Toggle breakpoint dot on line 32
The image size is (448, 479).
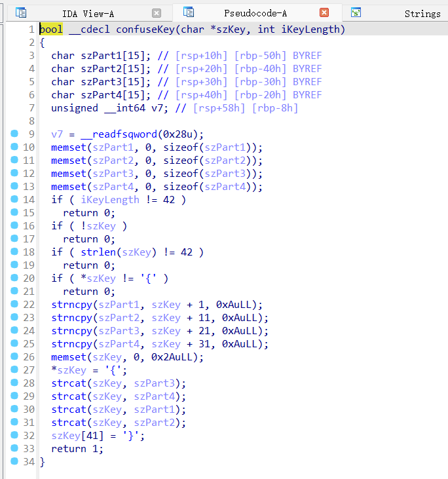point(14,434)
